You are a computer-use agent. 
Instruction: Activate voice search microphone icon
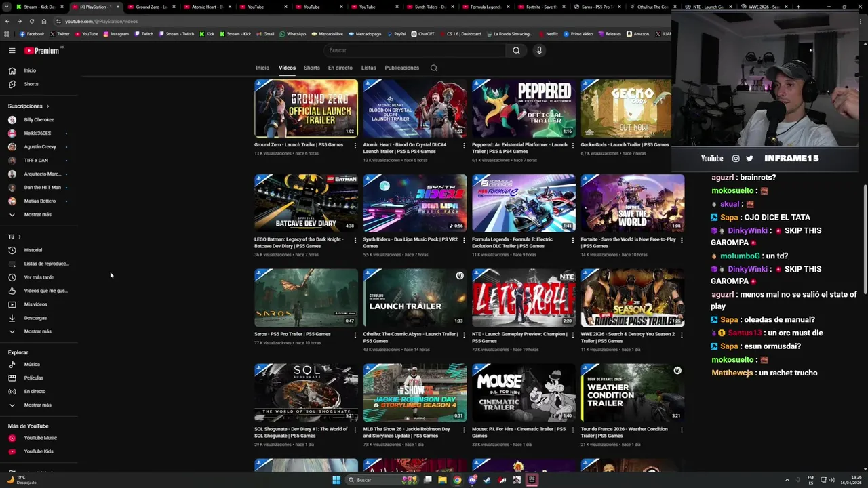click(539, 50)
